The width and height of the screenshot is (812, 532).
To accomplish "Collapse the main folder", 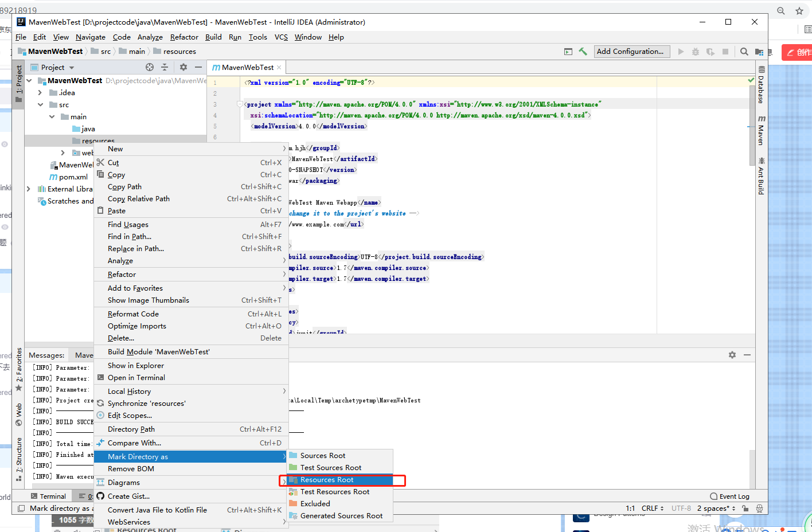I will pyautogui.click(x=52, y=117).
